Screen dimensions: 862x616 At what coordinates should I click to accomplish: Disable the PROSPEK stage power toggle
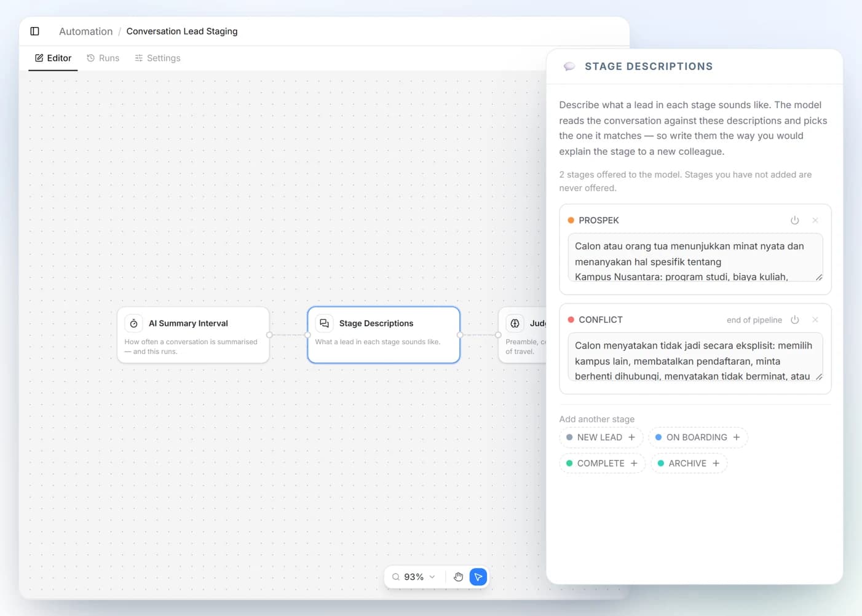[x=795, y=220]
